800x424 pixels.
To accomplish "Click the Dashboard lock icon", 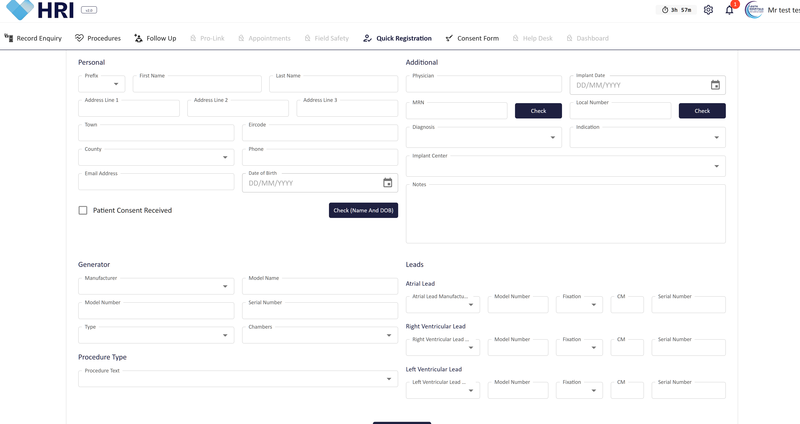I will pyautogui.click(x=569, y=38).
